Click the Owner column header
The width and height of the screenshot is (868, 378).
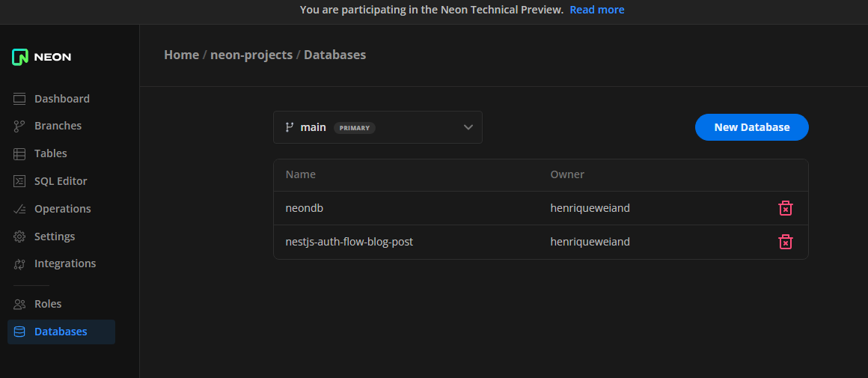[567, 174]
